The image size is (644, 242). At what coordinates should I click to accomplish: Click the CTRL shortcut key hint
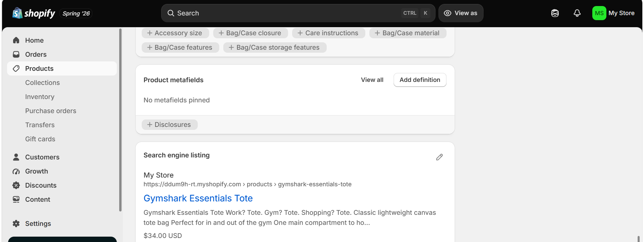coord(410,13)
